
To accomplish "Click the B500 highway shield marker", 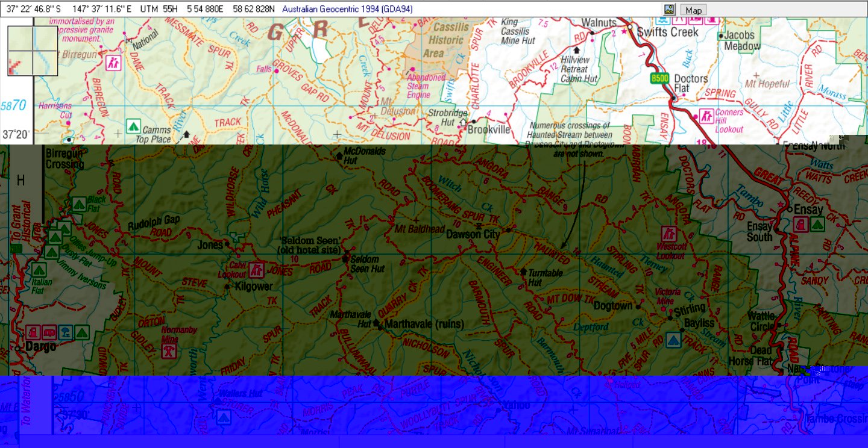I will click(660, 79).
